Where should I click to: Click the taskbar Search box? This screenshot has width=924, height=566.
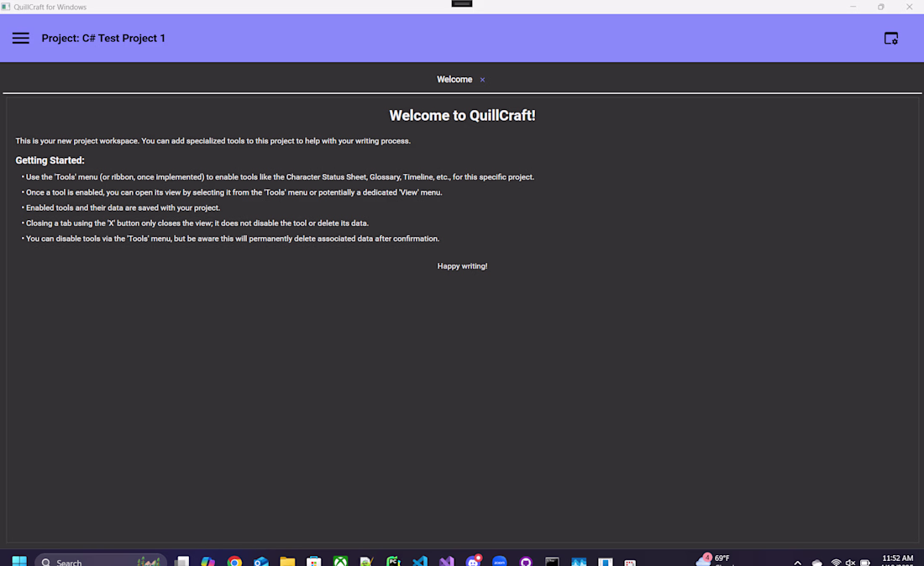pyautogui.click(x=101, y=561)
